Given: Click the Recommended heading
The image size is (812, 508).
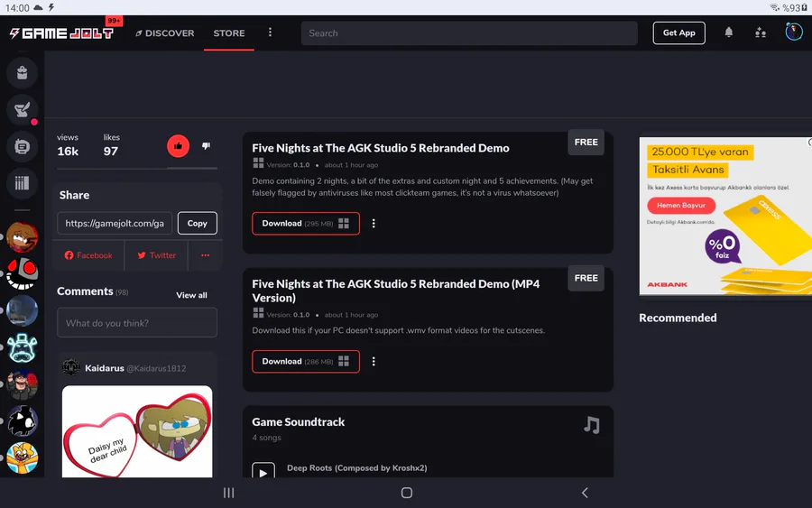Looking at the screenshot, I should [x=678, y=318].
